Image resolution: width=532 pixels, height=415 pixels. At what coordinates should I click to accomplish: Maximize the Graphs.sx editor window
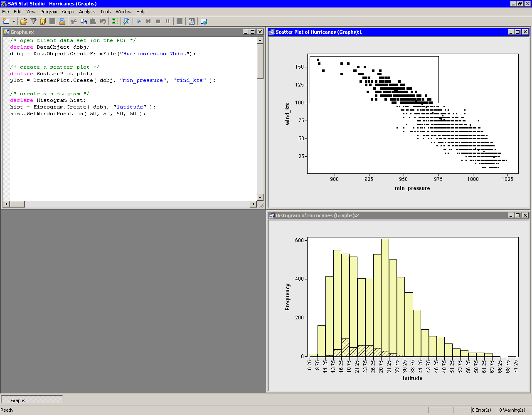(252, 32)
